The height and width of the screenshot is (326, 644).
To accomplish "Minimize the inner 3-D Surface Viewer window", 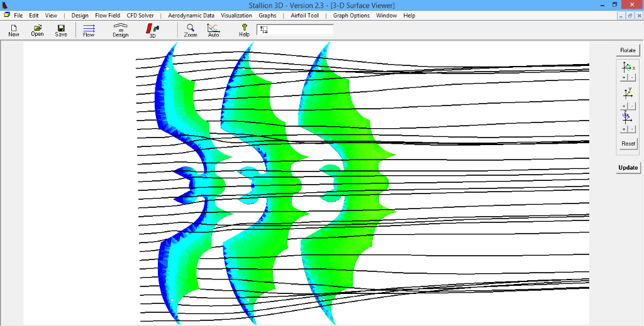I will [621, 16].
